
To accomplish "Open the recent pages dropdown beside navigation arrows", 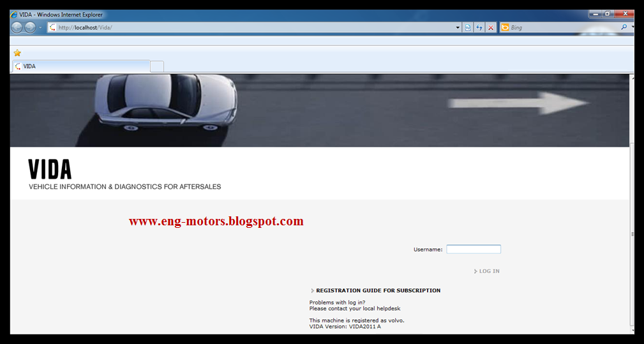I will pyautogui.click(x=40, y=27).
